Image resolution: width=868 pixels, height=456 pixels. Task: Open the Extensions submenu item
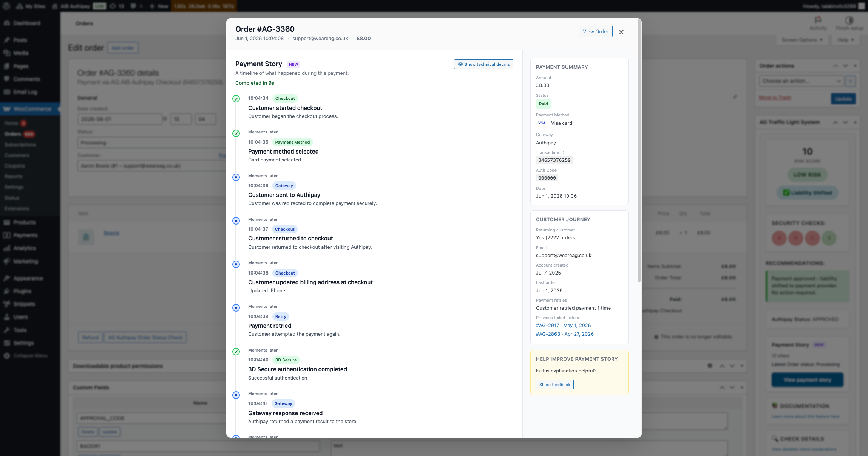coord(17,208)
